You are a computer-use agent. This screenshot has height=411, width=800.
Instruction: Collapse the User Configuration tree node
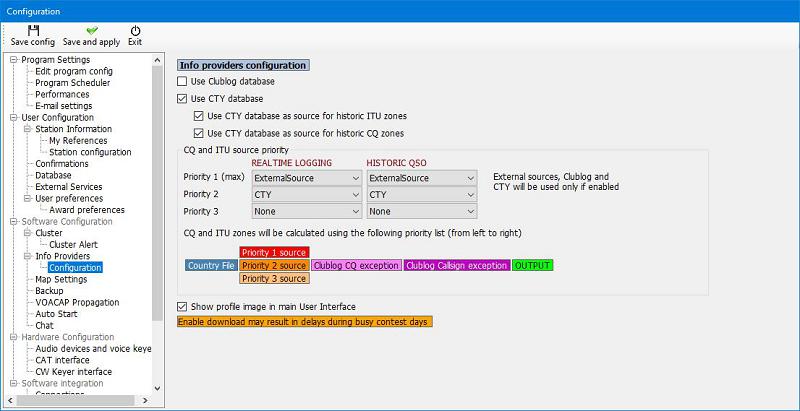click(x=14, y=117)
